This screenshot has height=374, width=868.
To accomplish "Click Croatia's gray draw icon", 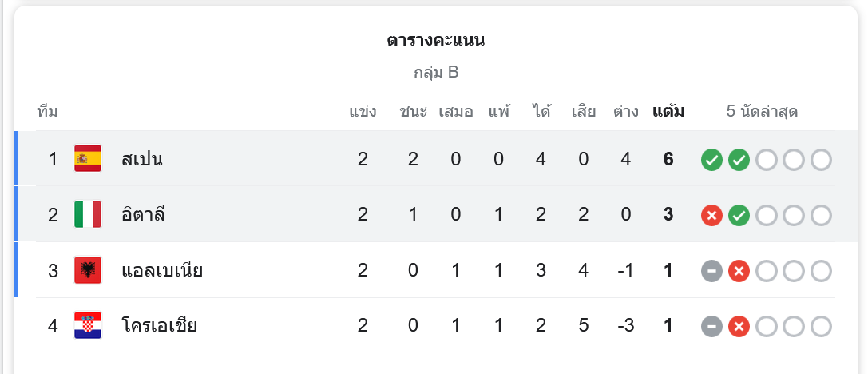I will pos(711,326).
